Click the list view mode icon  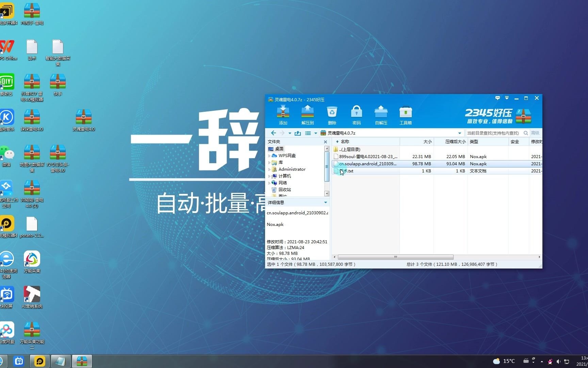coord(308,133)
